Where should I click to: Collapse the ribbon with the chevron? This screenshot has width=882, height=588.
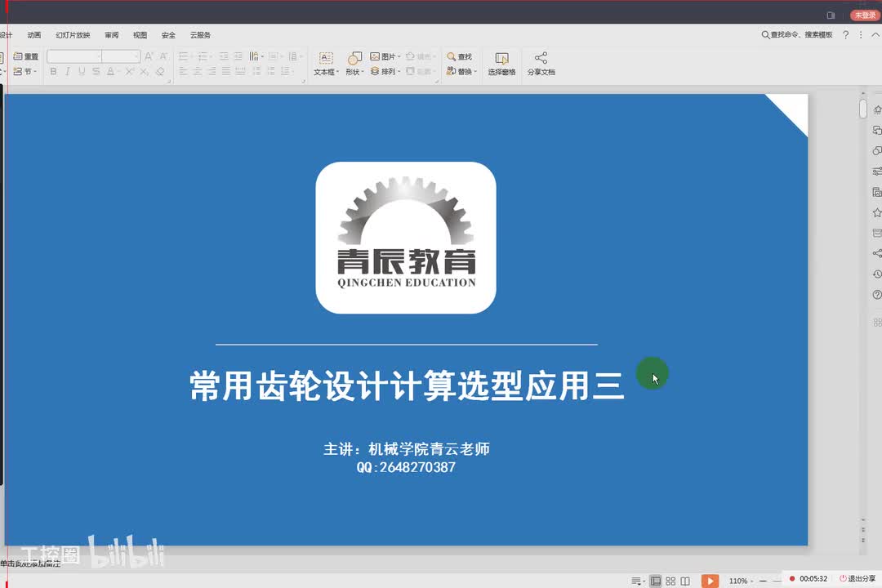[875, 35]
